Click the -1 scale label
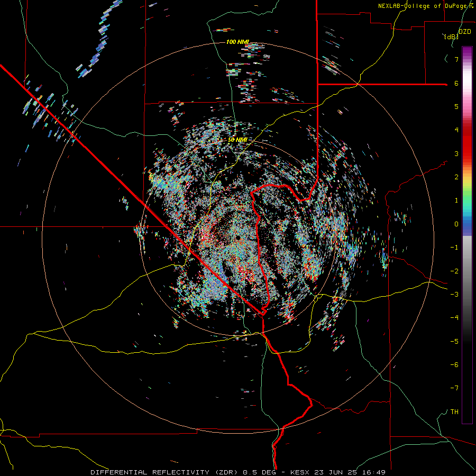 point(454,248)
